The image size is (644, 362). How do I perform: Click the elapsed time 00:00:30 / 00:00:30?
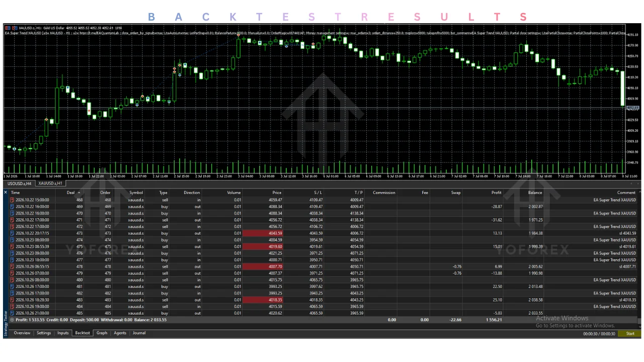(599, 334)
